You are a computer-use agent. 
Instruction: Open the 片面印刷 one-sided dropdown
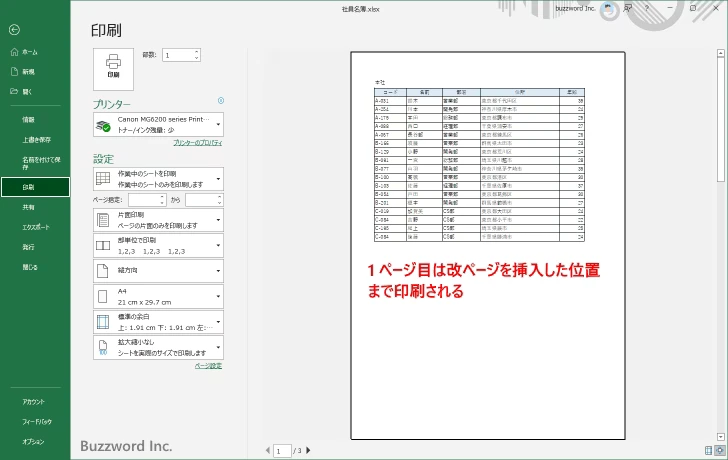(x=158, y=220)
